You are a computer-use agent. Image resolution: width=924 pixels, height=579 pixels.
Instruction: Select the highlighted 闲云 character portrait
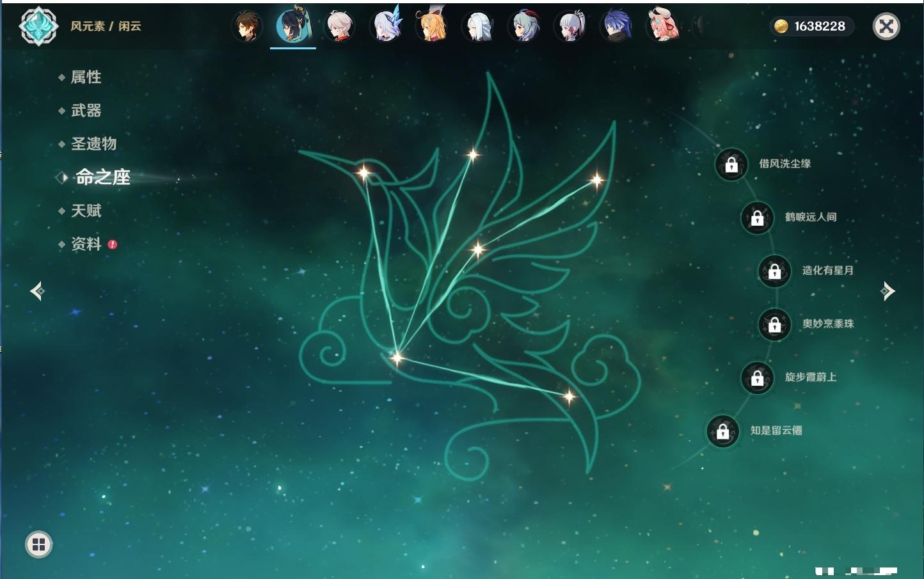pos(293,26)
